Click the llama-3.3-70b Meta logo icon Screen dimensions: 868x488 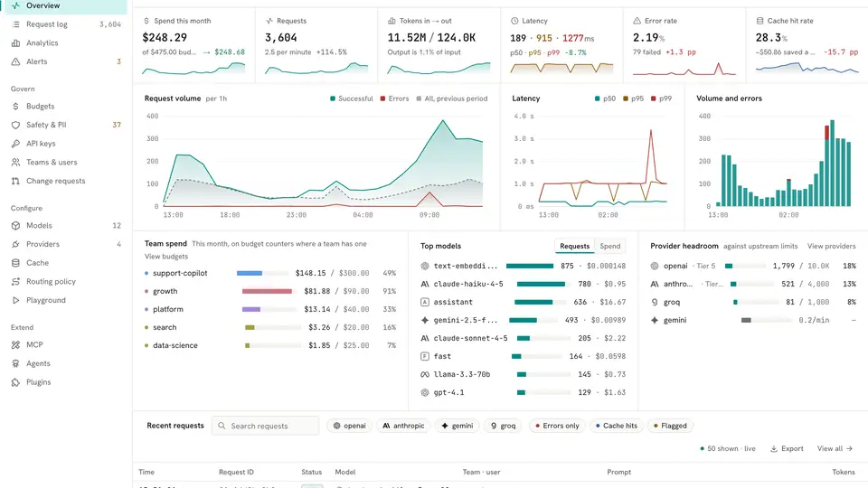[425, 374]
